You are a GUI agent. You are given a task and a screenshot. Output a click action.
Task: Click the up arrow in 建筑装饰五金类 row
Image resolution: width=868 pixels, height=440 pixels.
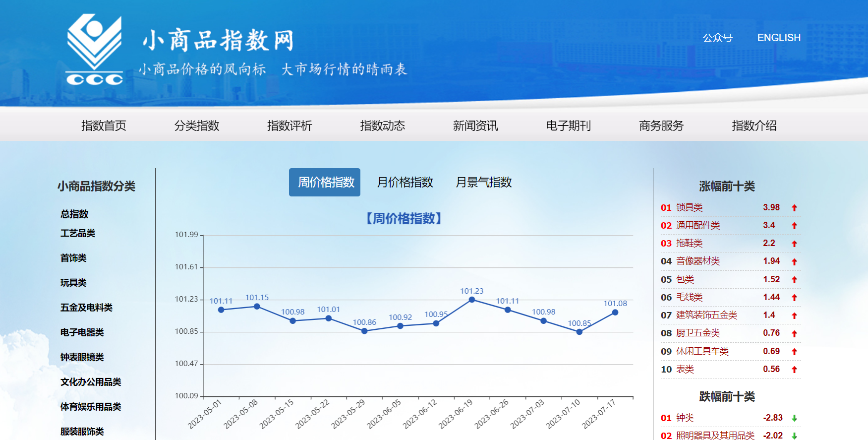click(x=794, y=315)
